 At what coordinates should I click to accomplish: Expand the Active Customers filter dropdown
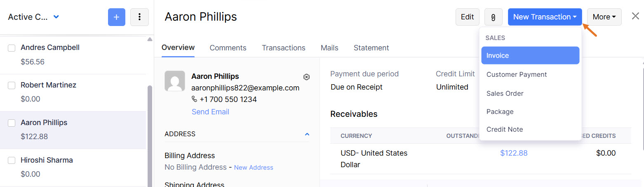pos(56,17)
